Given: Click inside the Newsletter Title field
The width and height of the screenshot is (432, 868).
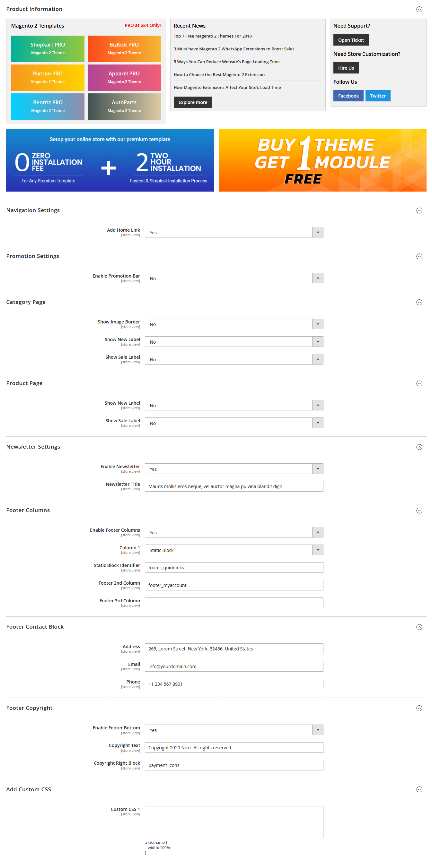Looking at the screenshot, I should pos(234,486).
